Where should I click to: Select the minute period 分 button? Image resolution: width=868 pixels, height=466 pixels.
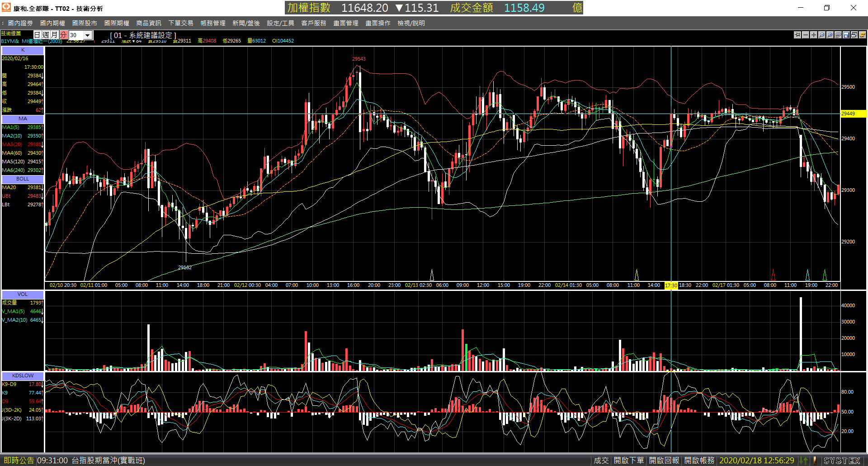[63, 35]
